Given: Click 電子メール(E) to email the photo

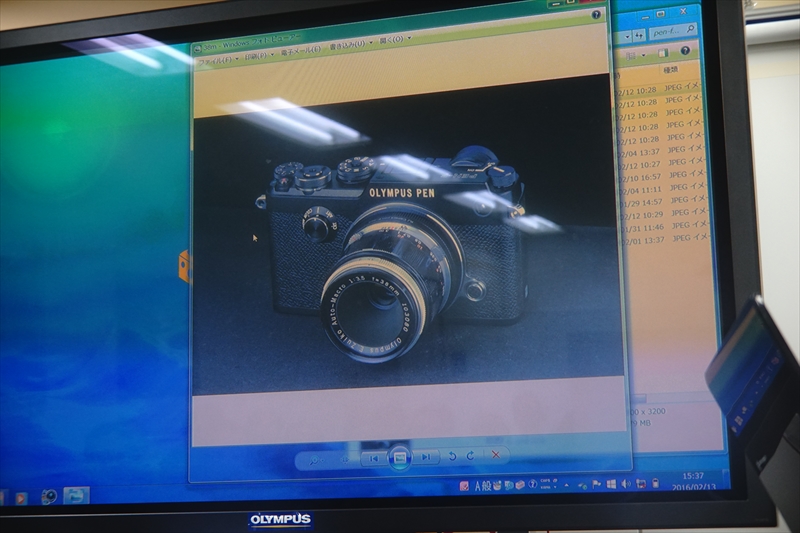Looking at the screenshot, I should [x=301, y=50].
